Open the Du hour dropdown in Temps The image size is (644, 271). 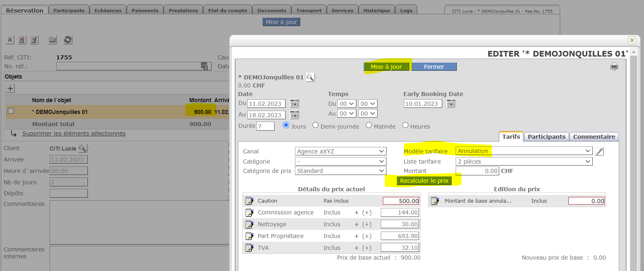coord(347,104)
